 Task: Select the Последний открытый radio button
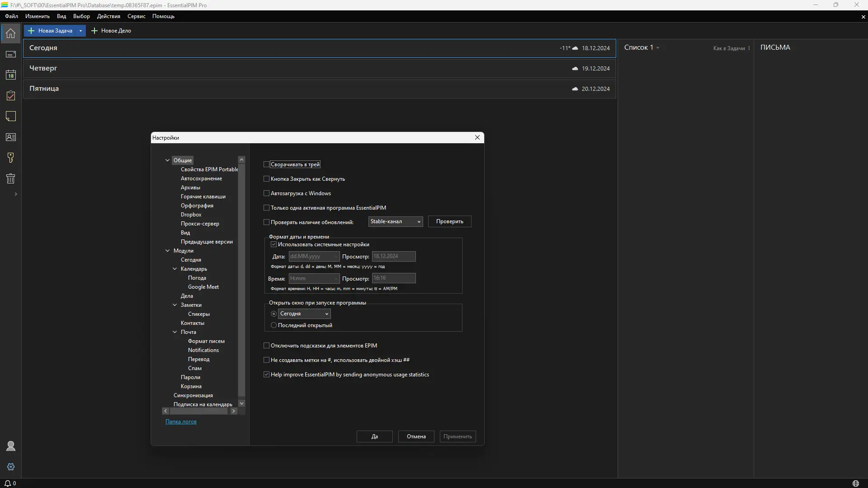(x=274, y=325)
